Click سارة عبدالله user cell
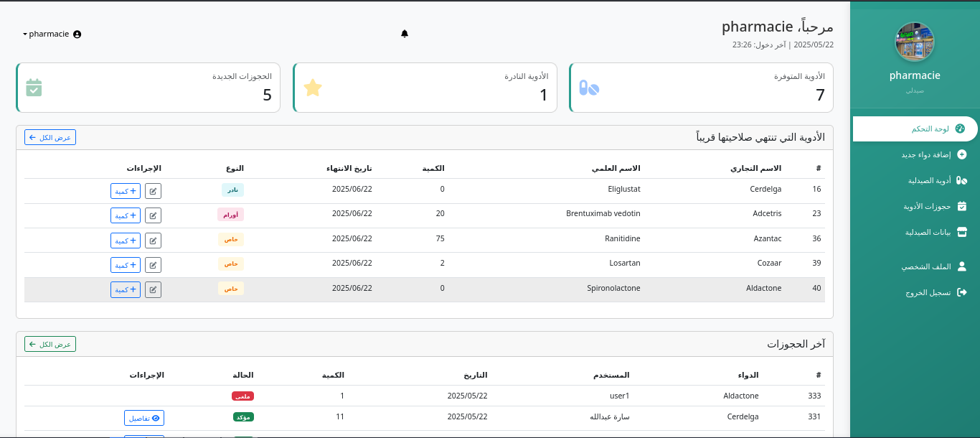This screenshot has height=438, width=980. point(610,416)
